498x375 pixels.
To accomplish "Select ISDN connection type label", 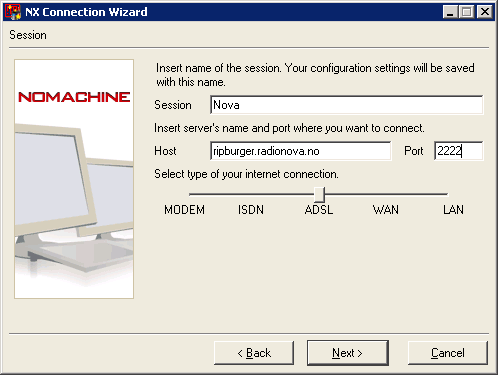I will 251,210.
